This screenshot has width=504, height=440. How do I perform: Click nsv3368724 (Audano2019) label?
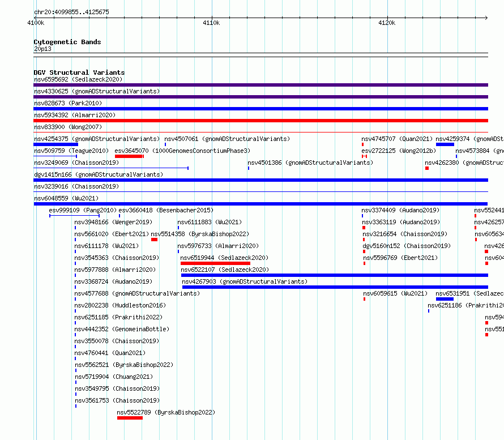[x=113, y=281]
